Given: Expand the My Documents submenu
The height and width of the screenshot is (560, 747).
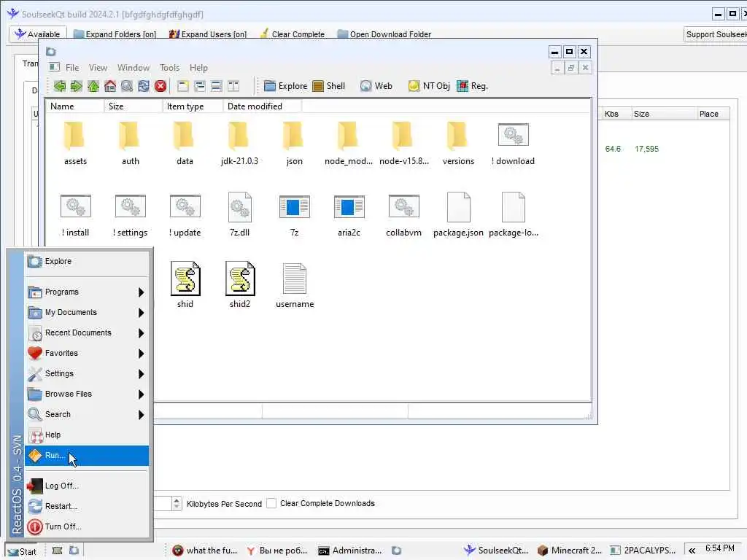Looking at the screenshot, I should pos(87,312).
